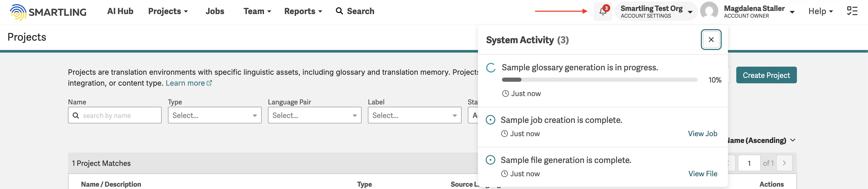The height and width of the screenshot is (189, 868).
Task: Click the user avatar icon
Action: (709, 11)
